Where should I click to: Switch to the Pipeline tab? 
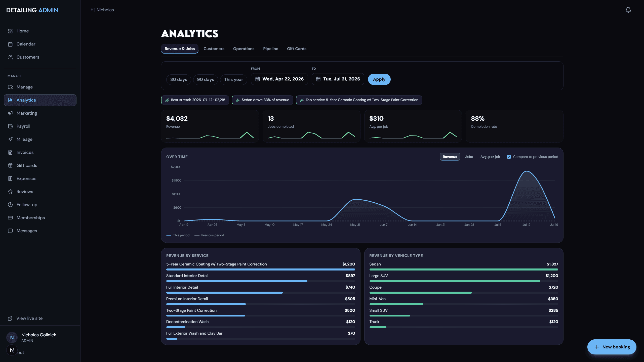(271, 49)
